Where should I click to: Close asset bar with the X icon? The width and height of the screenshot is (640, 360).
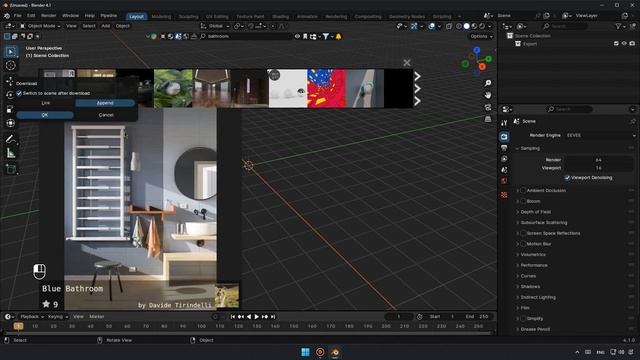click(407, 63)
